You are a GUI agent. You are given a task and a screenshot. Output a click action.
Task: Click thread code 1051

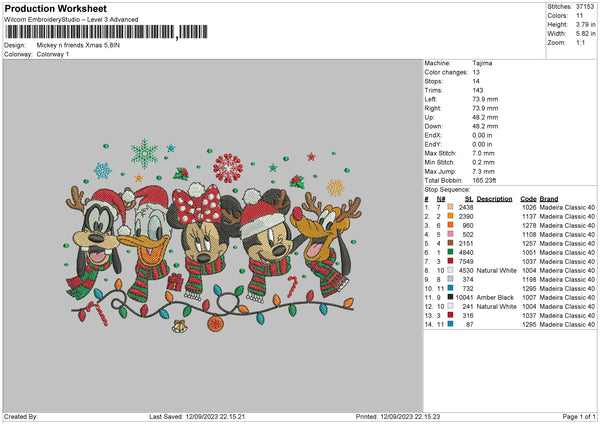point(529,253)
